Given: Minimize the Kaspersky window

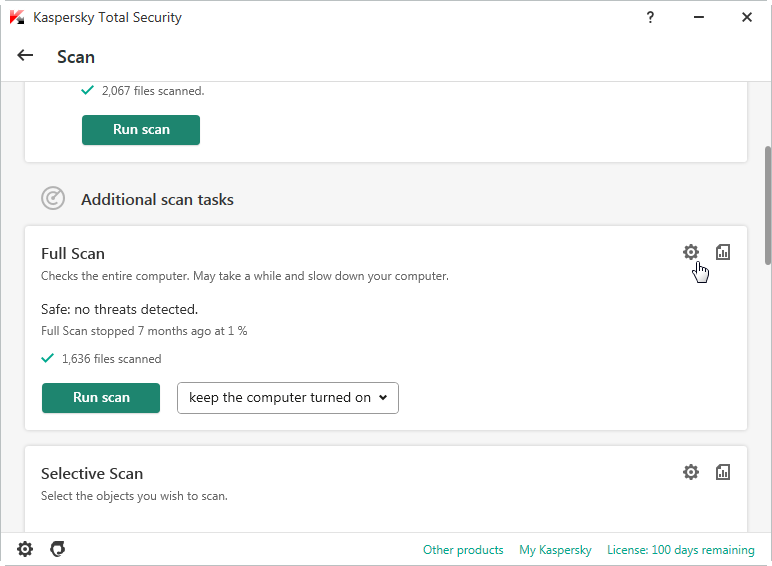Looking at the screenshot, I should coord(698,17).
